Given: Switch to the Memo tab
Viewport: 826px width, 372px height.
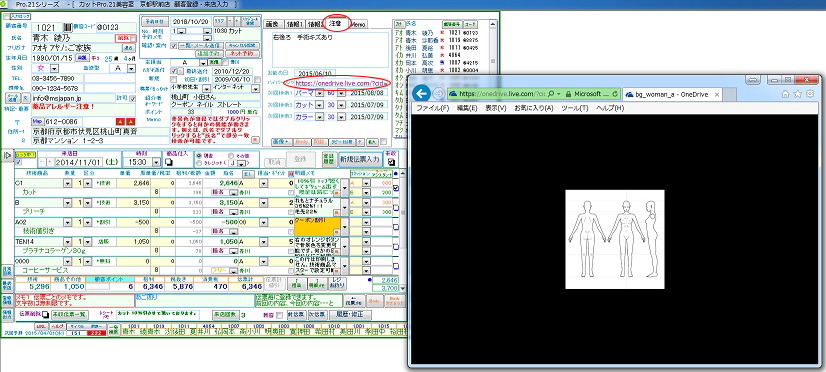Looking at the screenshot, I should click(358, 25).
